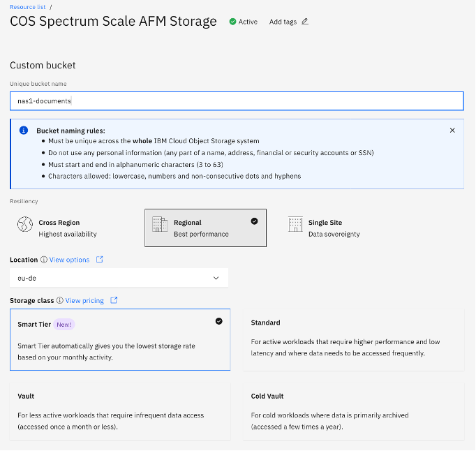476x451 pixels.
Task: Click the Add tags label
Action: coord(283,22)
